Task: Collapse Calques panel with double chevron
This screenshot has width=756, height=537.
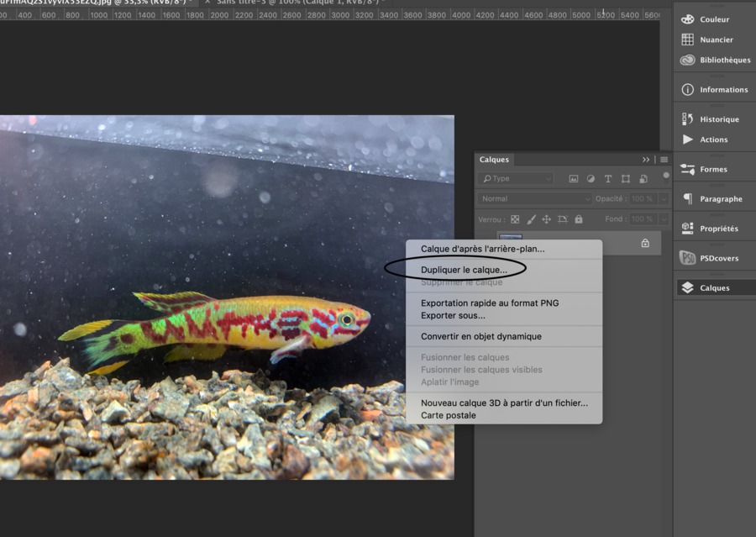Action: click(646, 160)
